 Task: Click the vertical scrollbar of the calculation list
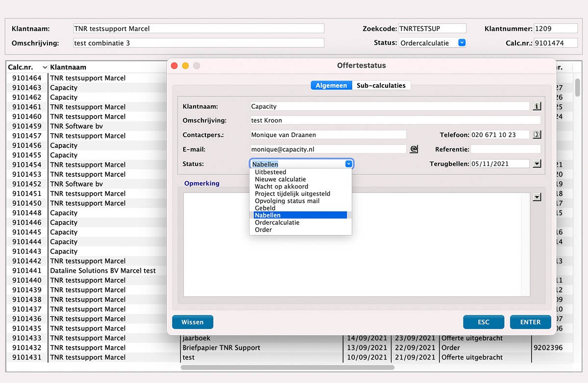click(x=578, y=88)
